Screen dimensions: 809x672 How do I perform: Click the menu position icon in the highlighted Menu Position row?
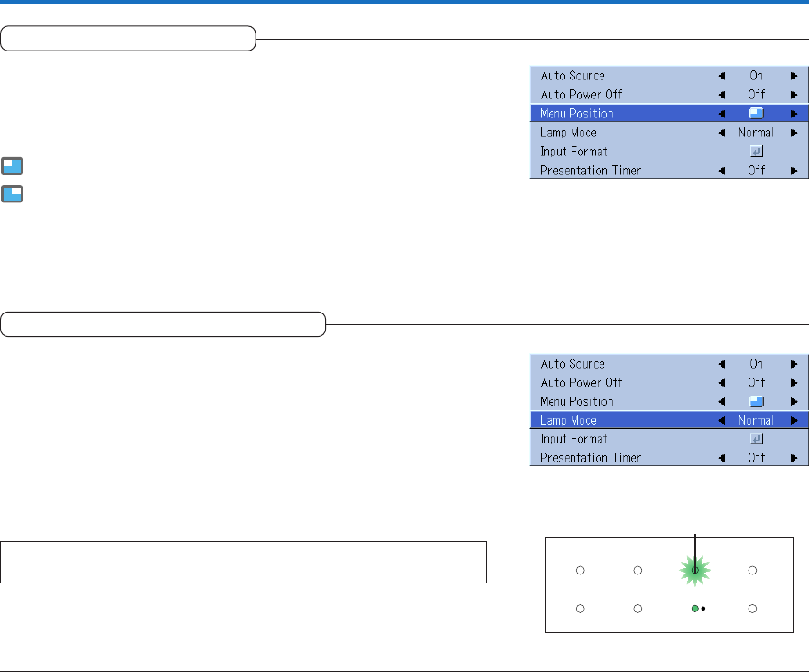click(x=756, y=114)
